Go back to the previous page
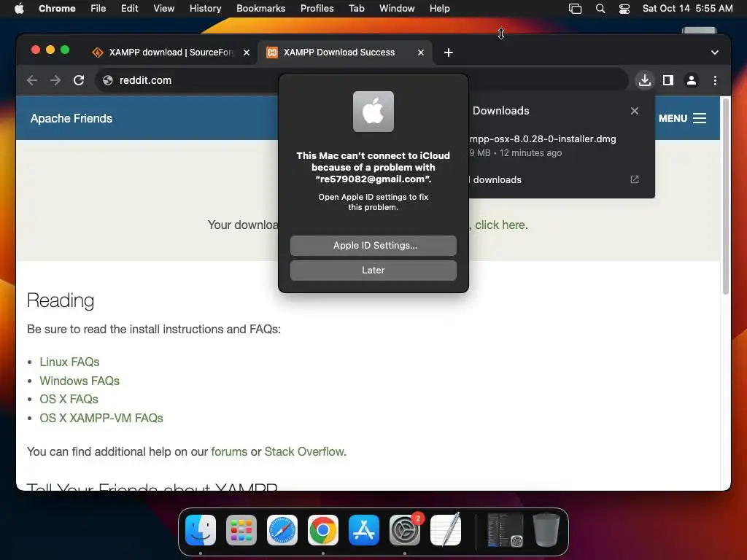 pos(32,80)
